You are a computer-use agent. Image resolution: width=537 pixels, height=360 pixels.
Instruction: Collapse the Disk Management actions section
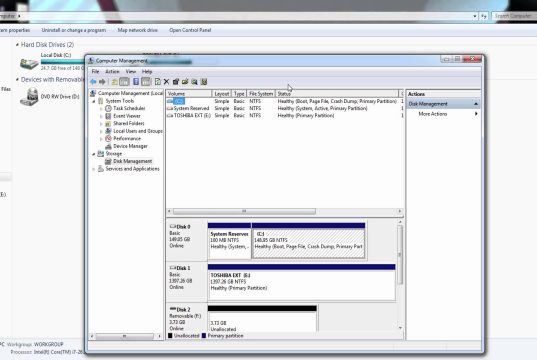pyautogui.click(x=476, y=104)
